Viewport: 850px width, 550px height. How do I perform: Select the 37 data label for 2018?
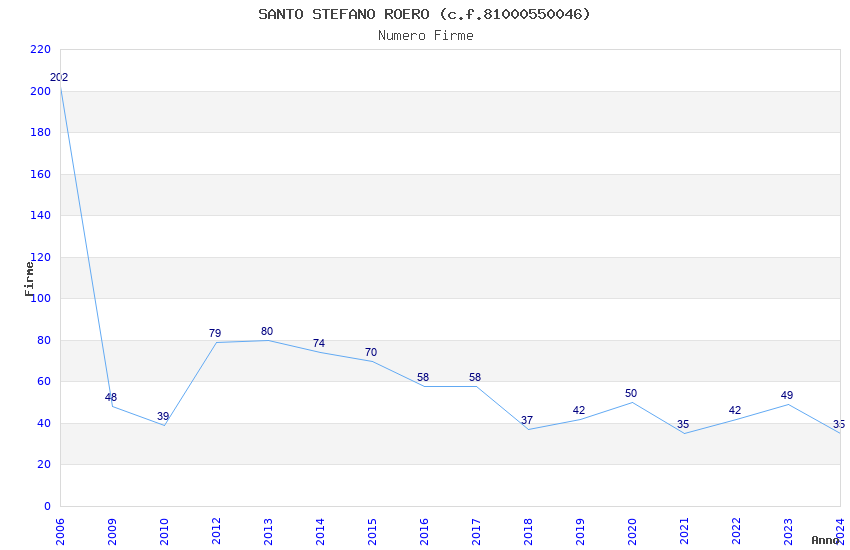coord(527,420)
